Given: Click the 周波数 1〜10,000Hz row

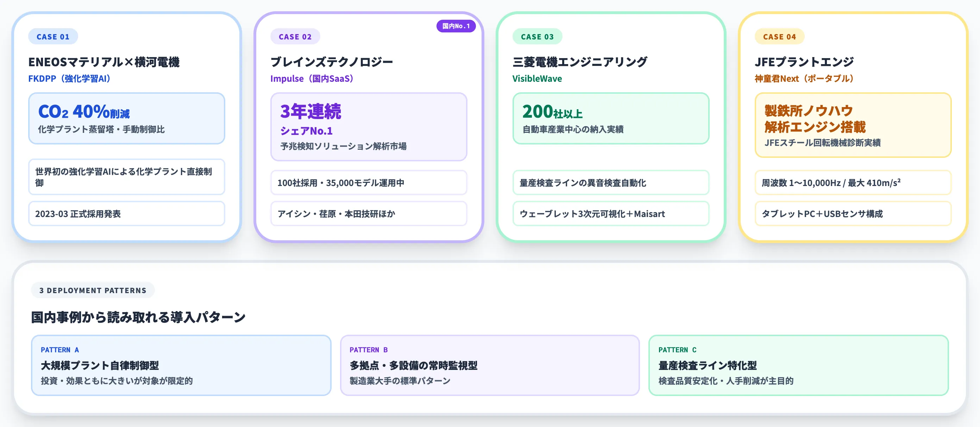Looking at the screenshot, I should tap(853, 183).
